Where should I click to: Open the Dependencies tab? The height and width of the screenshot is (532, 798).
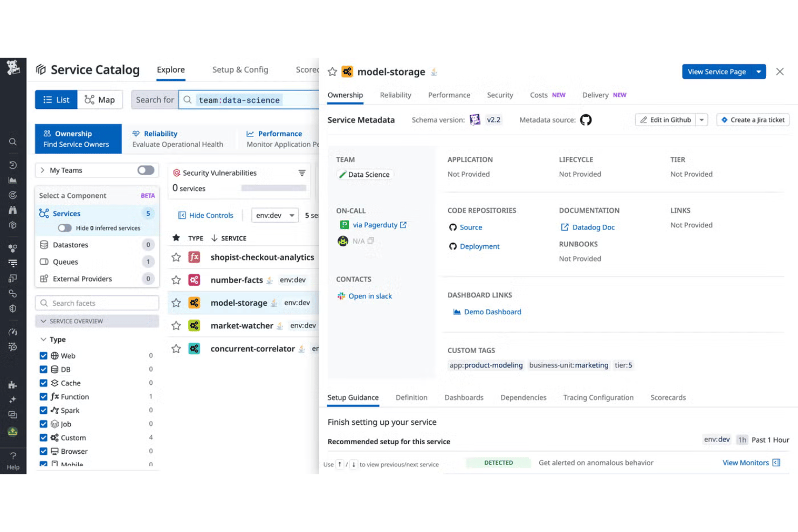coord(523,398)
